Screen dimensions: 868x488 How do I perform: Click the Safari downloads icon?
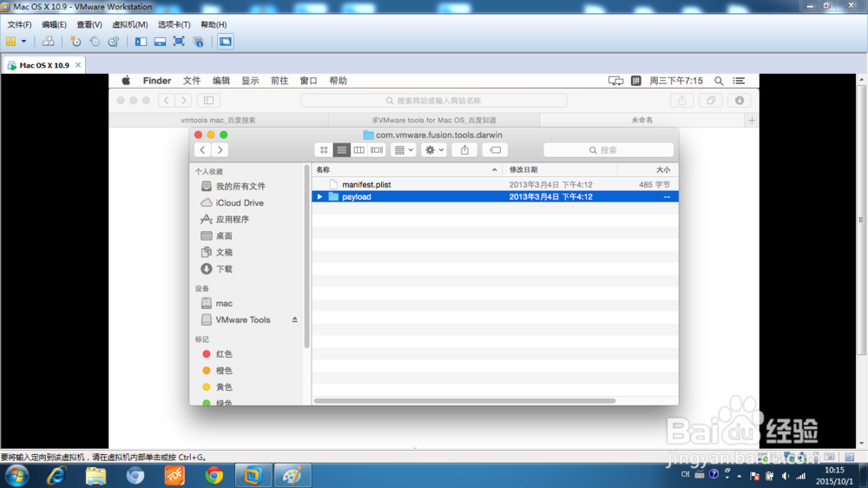point(740,100)
